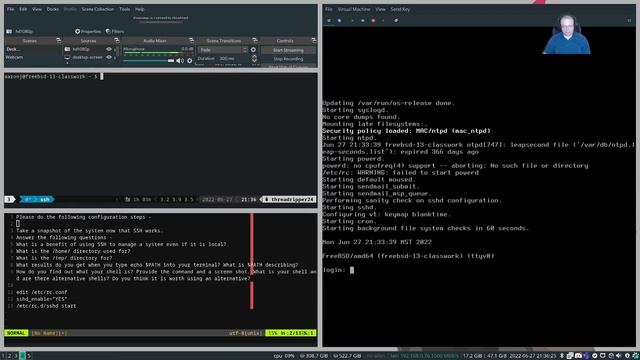Image resolution: width=640 pixels, height=360 pixels.
Task: Open OBS File menu
Action: (x=10, y=9)
